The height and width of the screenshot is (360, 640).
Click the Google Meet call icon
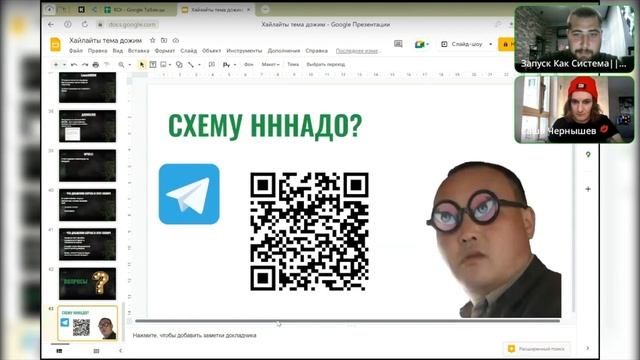[x=419, y=44]
